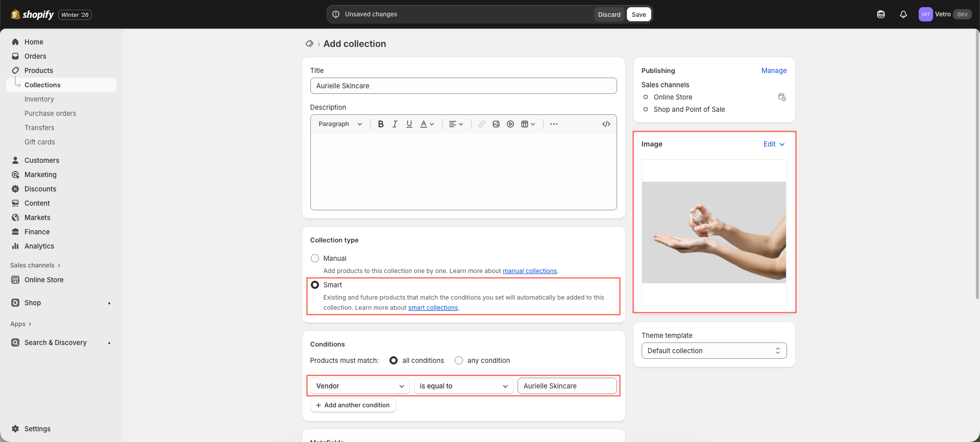Select the Manual collection type
The image size is (980, 442).
click(315, 259)
